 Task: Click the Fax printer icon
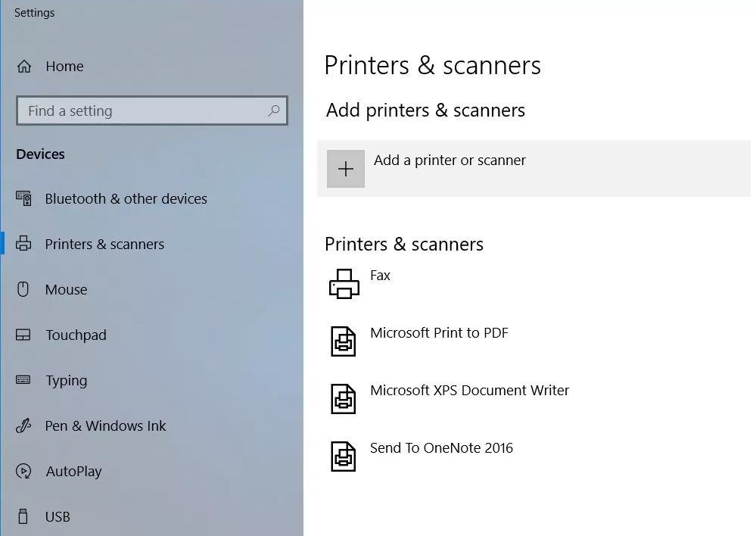point(344,284)
